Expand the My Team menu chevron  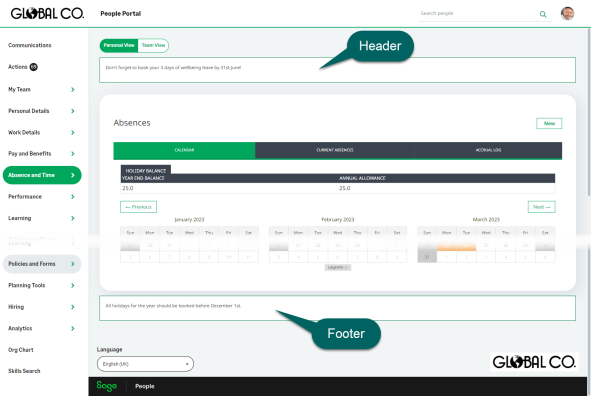(73, 89)
